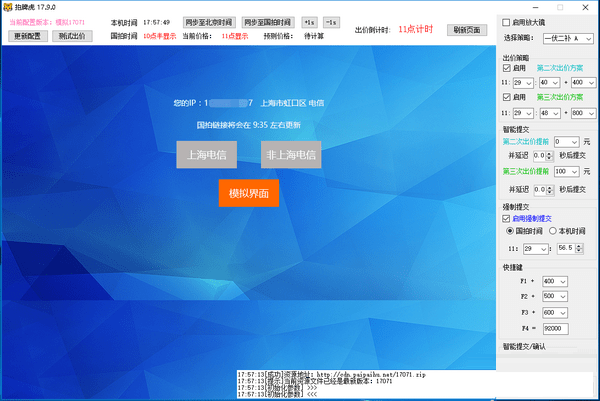Click the F4 price input field
The width and height of the screenshot is (600, 401).
[555, 329]
